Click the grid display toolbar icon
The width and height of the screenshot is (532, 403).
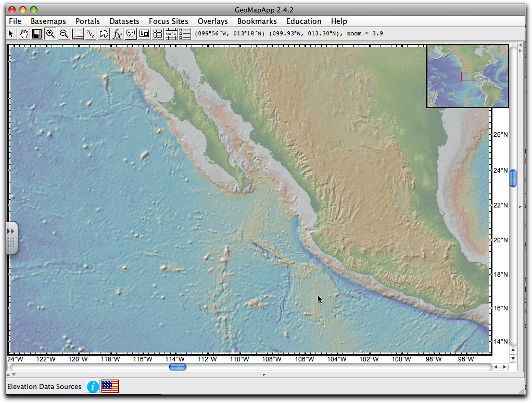[157, 34]
